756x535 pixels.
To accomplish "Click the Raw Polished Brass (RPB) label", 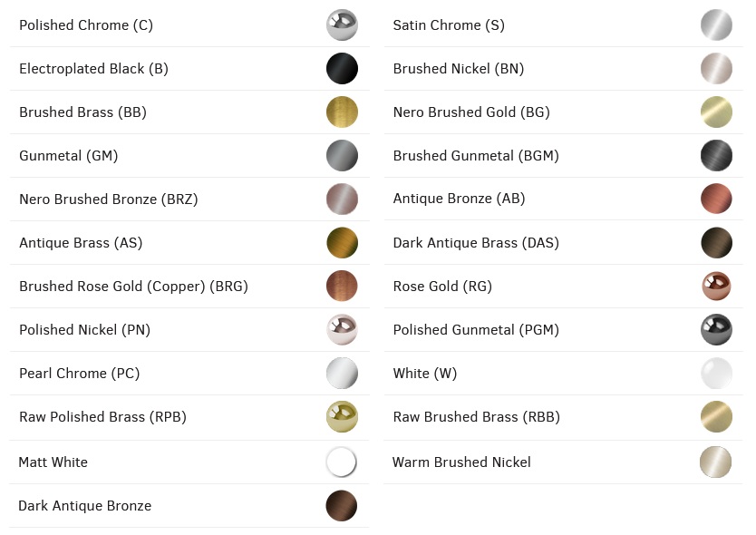I will pos(102,417).
